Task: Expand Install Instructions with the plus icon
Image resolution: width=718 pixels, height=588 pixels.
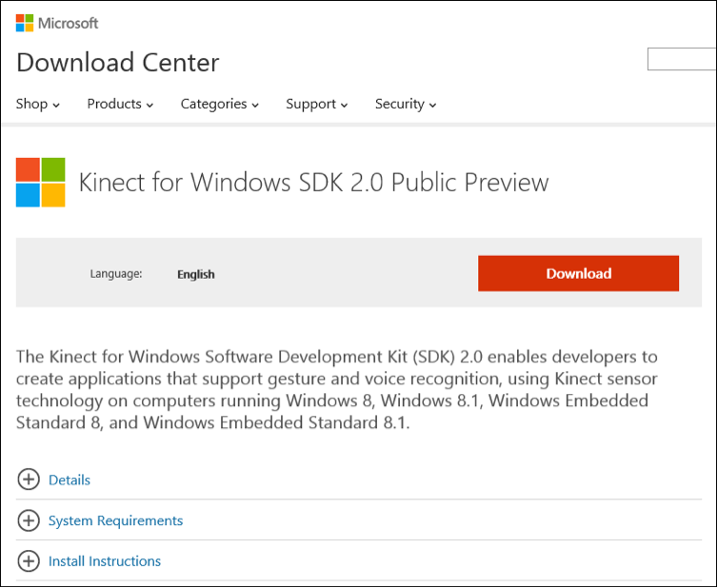Action: [x=29, y=561]
